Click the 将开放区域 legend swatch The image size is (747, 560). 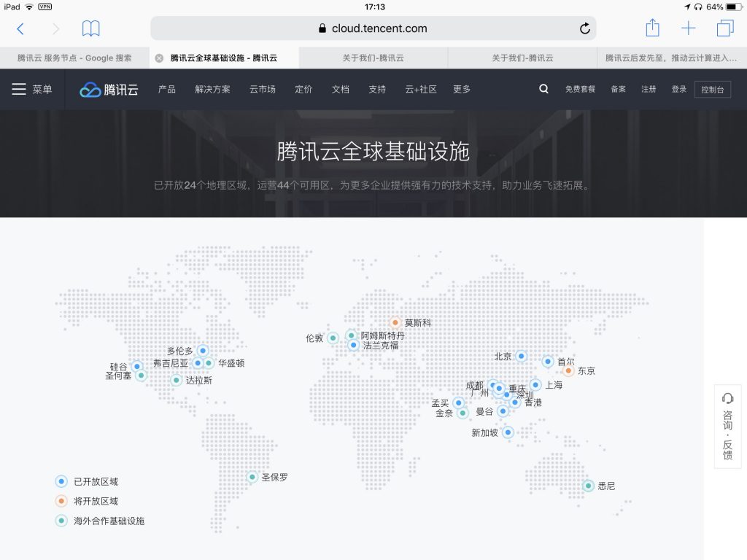click(61, 501)
